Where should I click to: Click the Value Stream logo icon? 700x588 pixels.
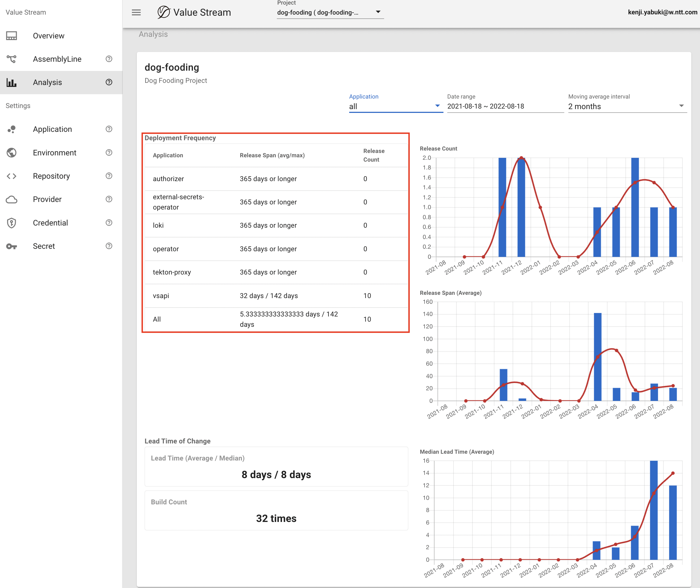click(x=163, y=12)
